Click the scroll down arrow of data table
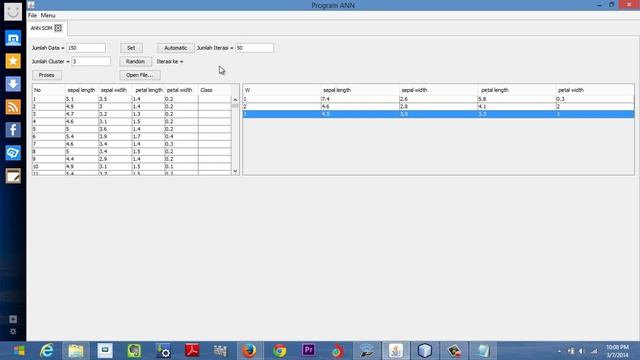 235,171
